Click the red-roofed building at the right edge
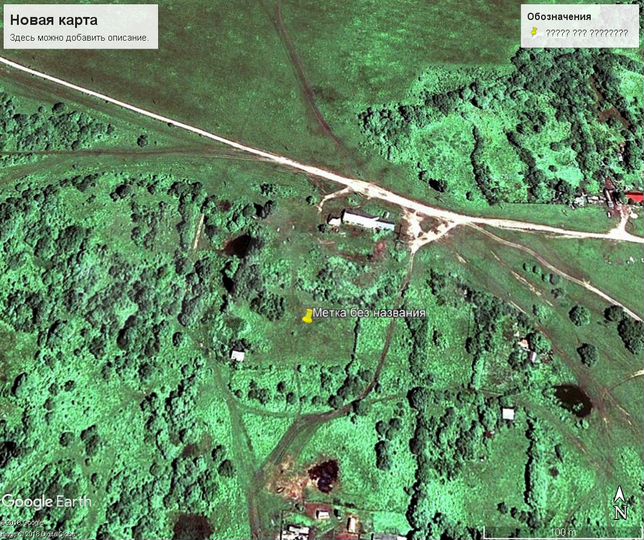The width and height of the screenshot is (644, 540). [634, 198]
